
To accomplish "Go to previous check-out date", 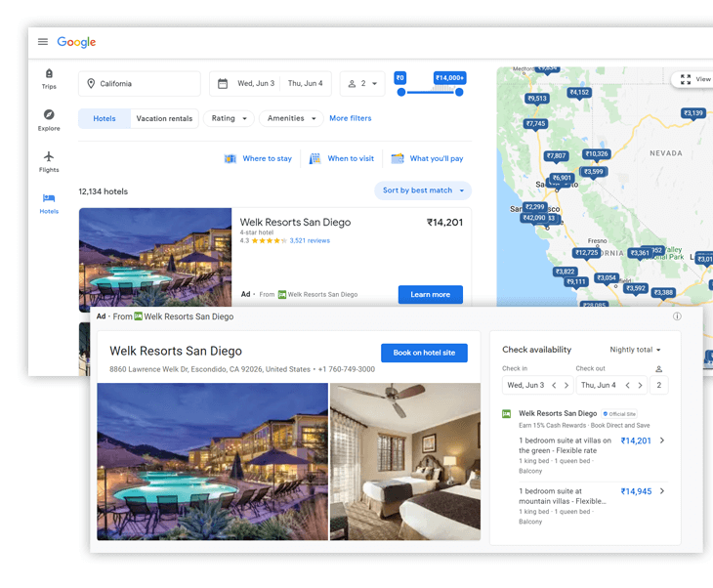I will (627, 385).
